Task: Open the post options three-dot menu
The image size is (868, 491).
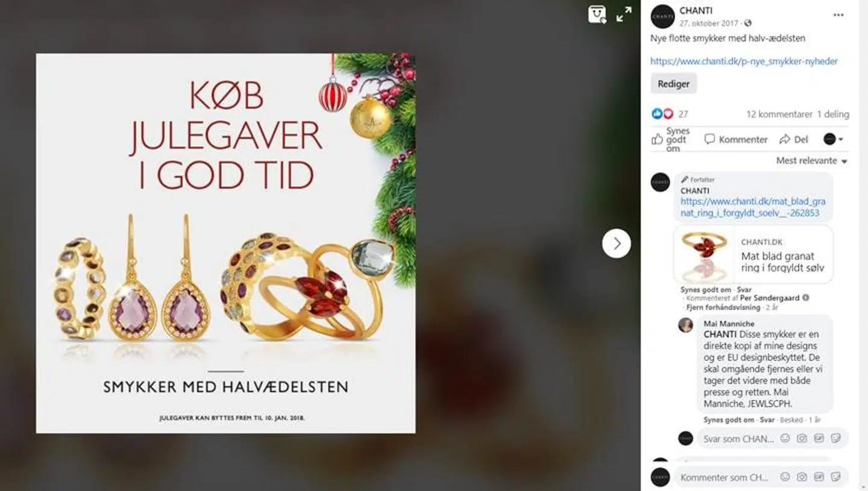Action: pyautogui.click(x=838, y=15)
